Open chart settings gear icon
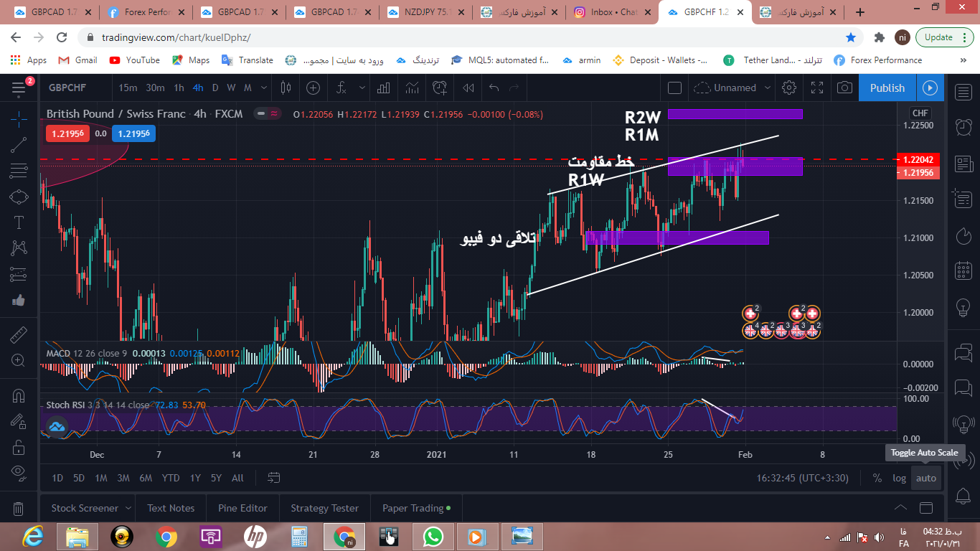 tap(789, 88)
